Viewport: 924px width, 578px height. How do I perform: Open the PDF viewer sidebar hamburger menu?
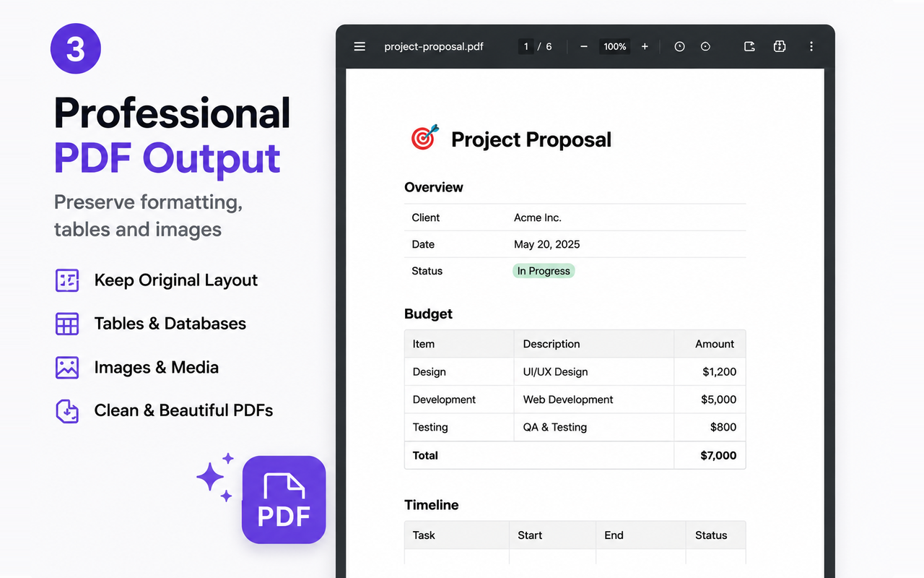359,46
